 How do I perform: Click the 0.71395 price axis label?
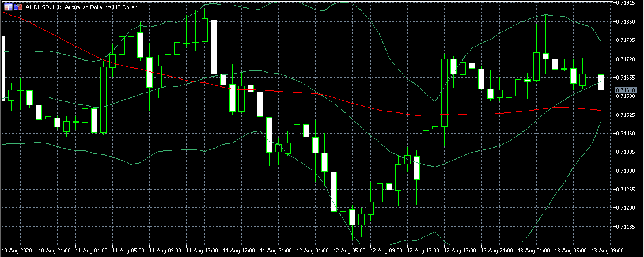tap(625, 152)
